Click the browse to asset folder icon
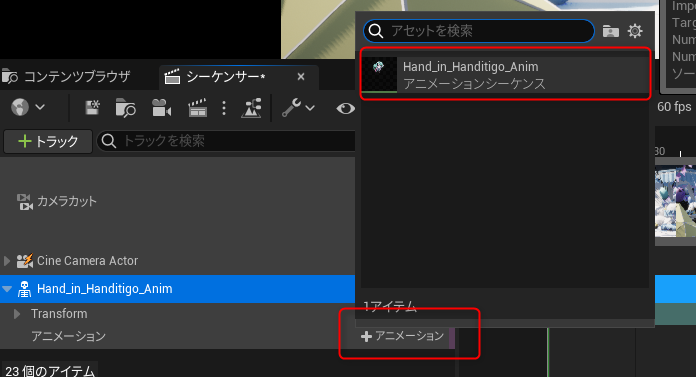This screenshot has height=377, width=696. point(126,108)
